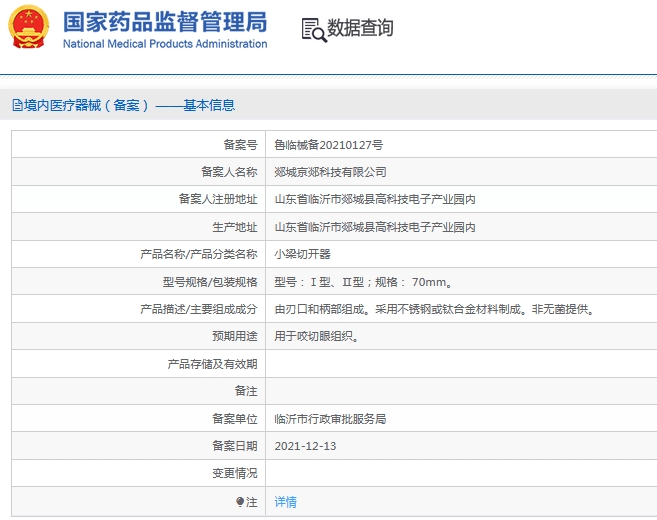
Task: Click the 备案日期 label
Action: [x=235, y=446]
